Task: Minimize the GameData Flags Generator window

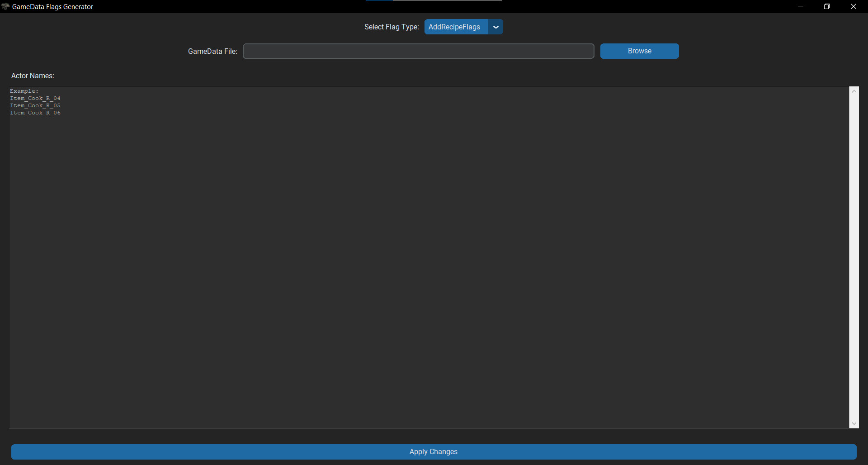Action: tap(801, 6)
